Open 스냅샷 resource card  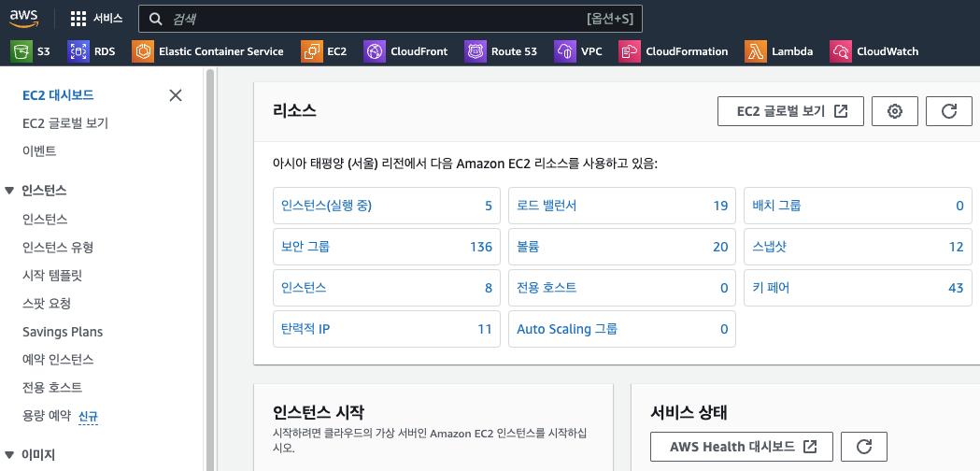point(858,247)
